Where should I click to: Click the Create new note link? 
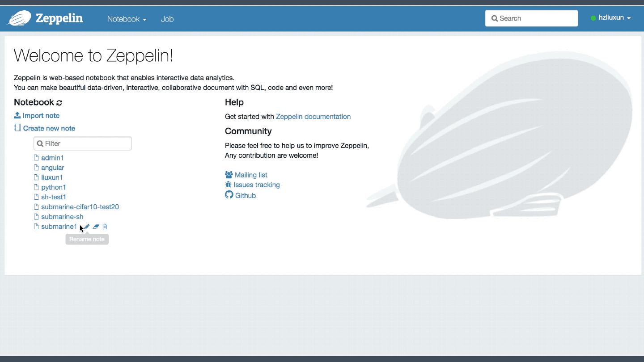[49, 128]
